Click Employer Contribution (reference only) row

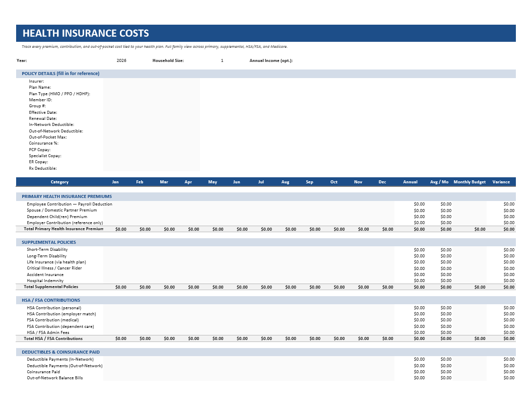click(265, 223)
